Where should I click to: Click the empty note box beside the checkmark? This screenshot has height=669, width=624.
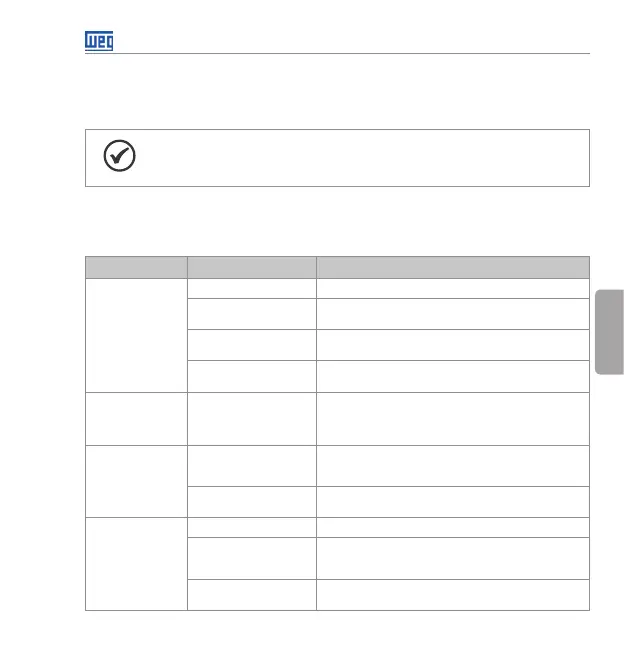(360, 157)
